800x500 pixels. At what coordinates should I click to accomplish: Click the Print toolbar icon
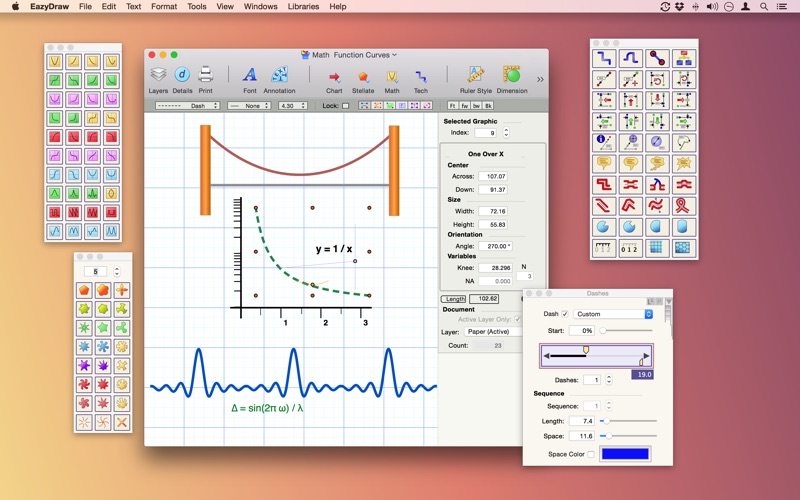(205, 75)
